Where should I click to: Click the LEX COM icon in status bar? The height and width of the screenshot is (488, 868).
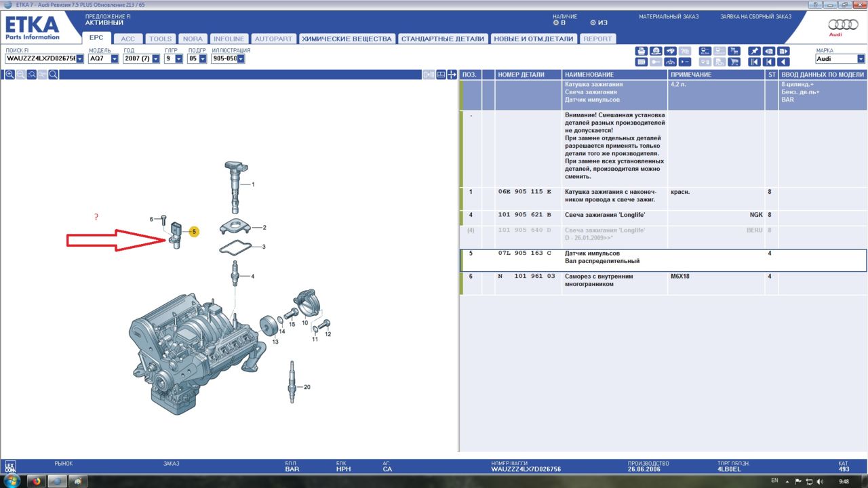(9, 467)
